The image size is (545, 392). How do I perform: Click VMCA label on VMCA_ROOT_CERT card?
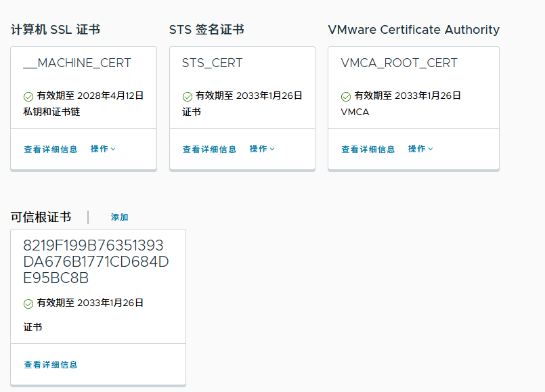(355, 112)
